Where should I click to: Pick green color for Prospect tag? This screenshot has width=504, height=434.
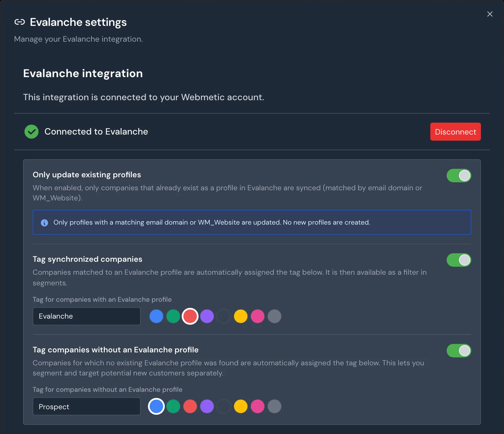coord(173,406)
